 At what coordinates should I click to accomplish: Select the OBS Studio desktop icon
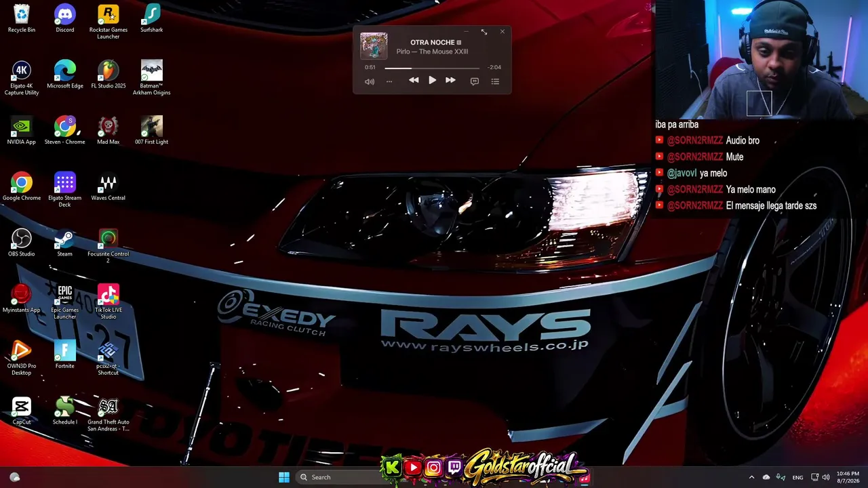click(x=22, y=243)
